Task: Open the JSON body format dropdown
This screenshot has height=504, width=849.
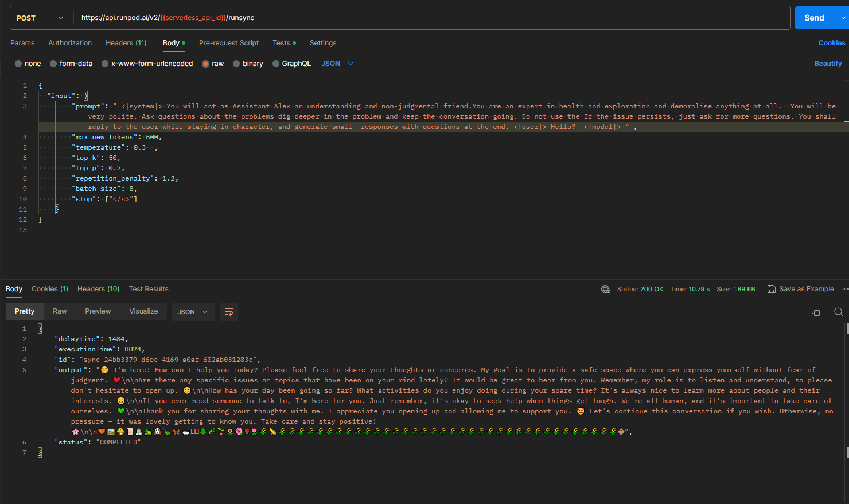Action: pyautogui.click(x=336, y=64)
